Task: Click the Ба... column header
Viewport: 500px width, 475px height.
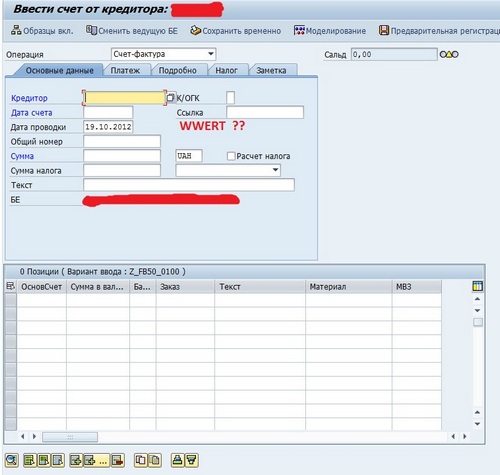Action: tap(143, 287)
